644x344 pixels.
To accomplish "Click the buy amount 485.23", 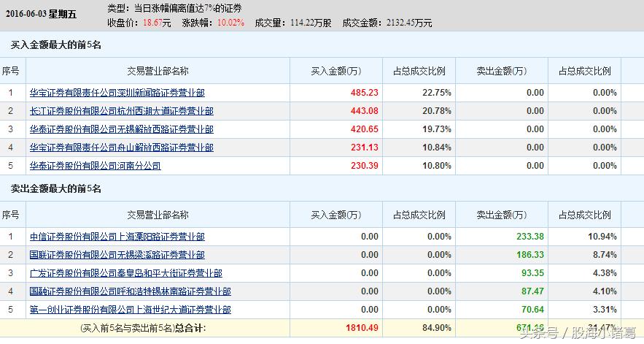I will 365,93.
